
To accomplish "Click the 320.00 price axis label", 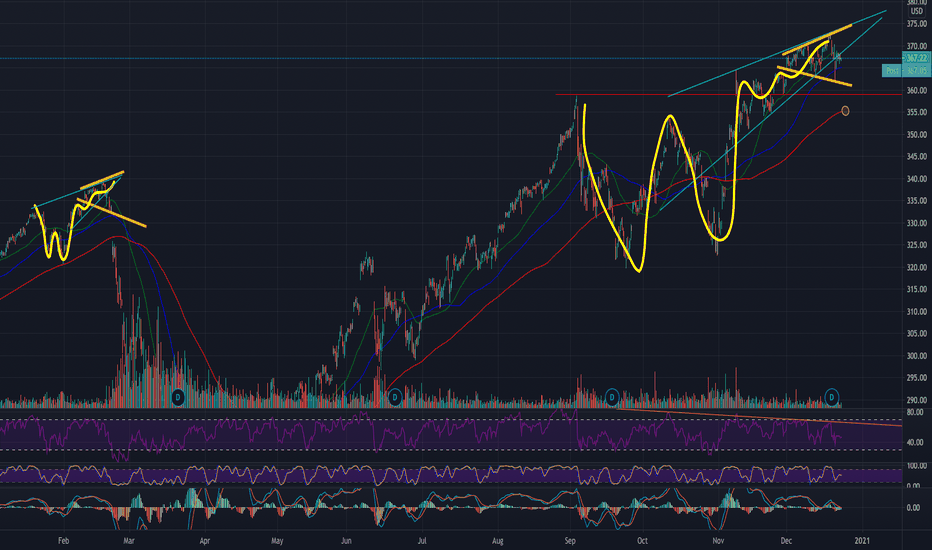I will pyautogui.click(x=917, y=267).
